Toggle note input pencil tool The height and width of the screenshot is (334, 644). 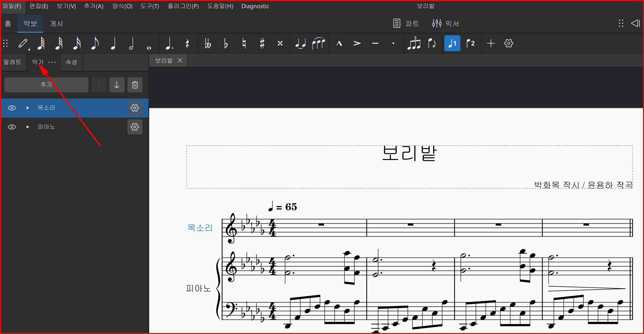[23, 43]
